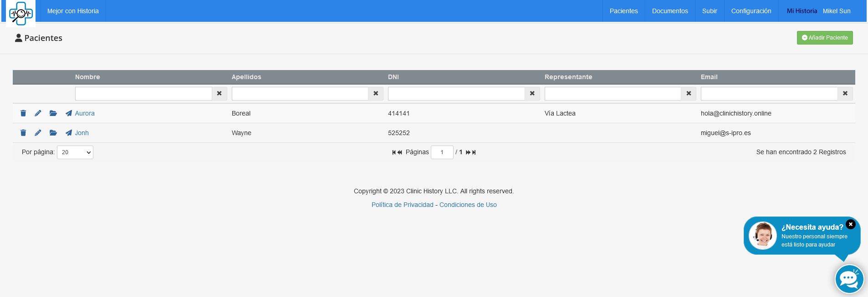The height and width of the screenshot is (297, 868).
Task: Click Se han encontrado 2 Registros text
Action: (801, 152)
